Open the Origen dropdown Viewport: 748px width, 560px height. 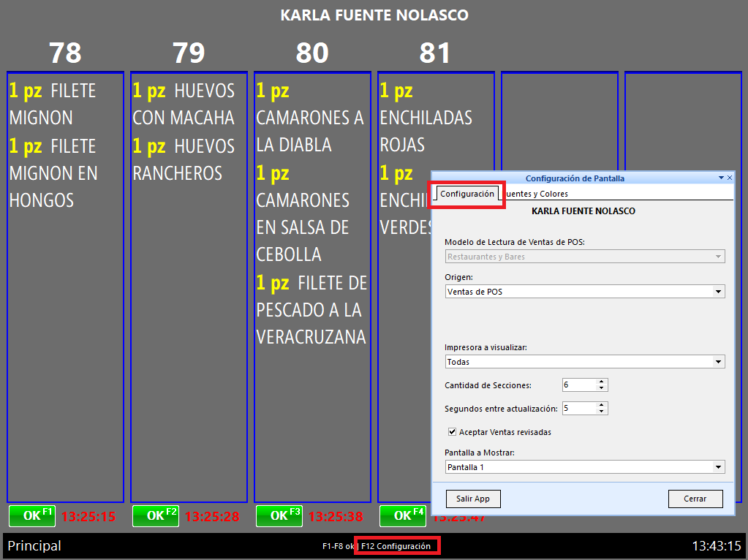(x=719, y=293)
